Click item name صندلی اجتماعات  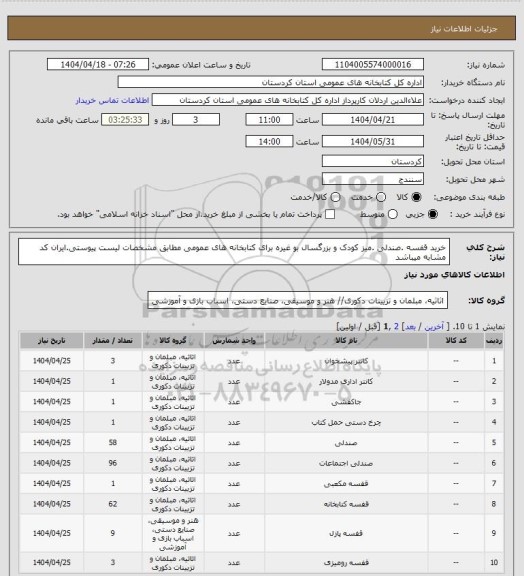346,463
